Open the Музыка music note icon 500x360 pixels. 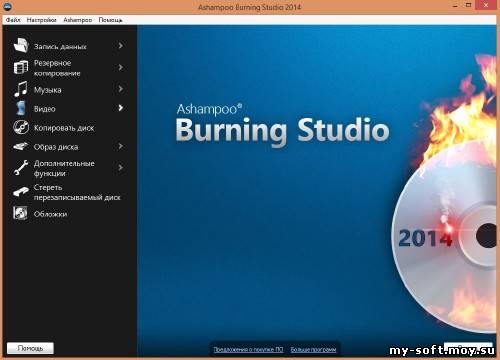[21, 89]
